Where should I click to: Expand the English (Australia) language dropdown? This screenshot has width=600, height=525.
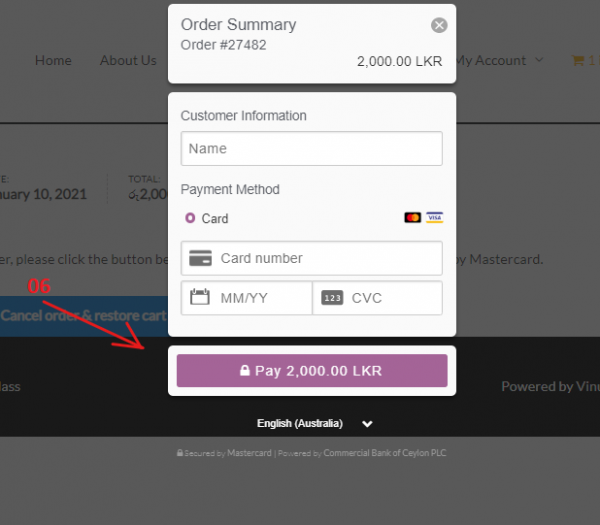click(367, 424)
